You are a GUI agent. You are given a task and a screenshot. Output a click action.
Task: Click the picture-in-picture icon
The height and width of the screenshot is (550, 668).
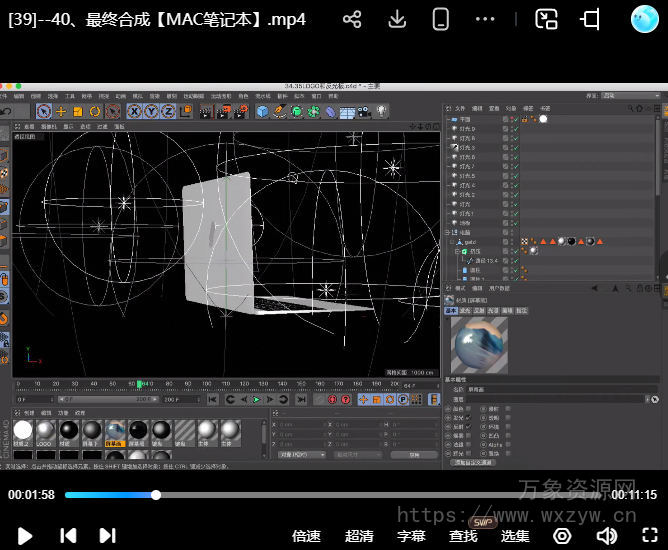point(546,19)
